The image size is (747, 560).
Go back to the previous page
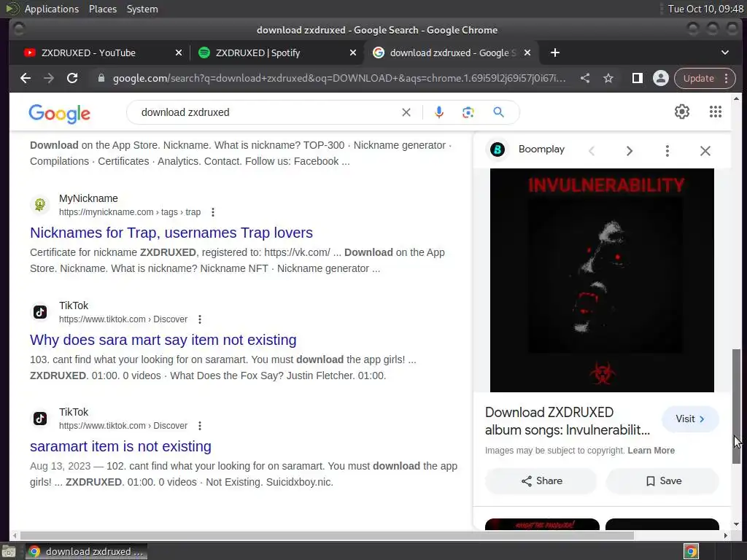tap(26, 78)
